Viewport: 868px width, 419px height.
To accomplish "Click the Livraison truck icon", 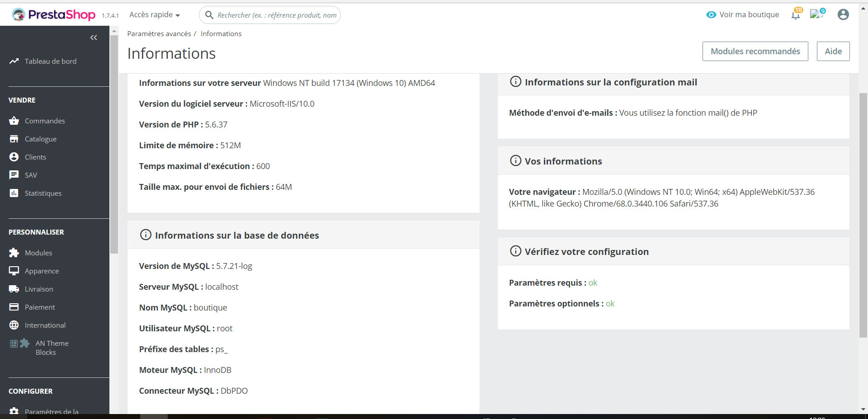I will pos(14,289).
